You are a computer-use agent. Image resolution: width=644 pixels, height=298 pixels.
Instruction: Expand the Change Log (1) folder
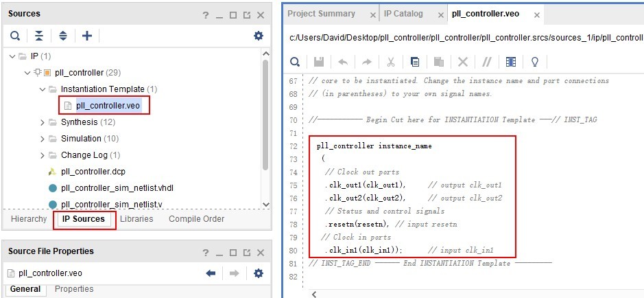43,155
